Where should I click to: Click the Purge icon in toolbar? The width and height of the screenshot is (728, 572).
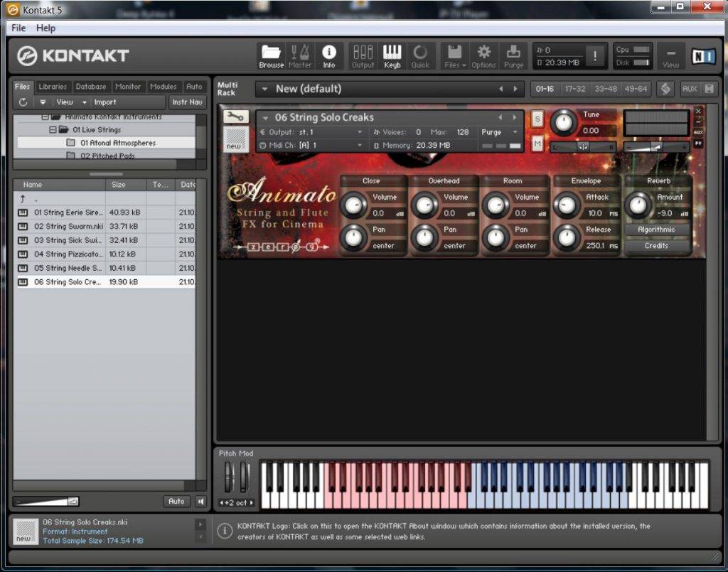coord(513,55)
